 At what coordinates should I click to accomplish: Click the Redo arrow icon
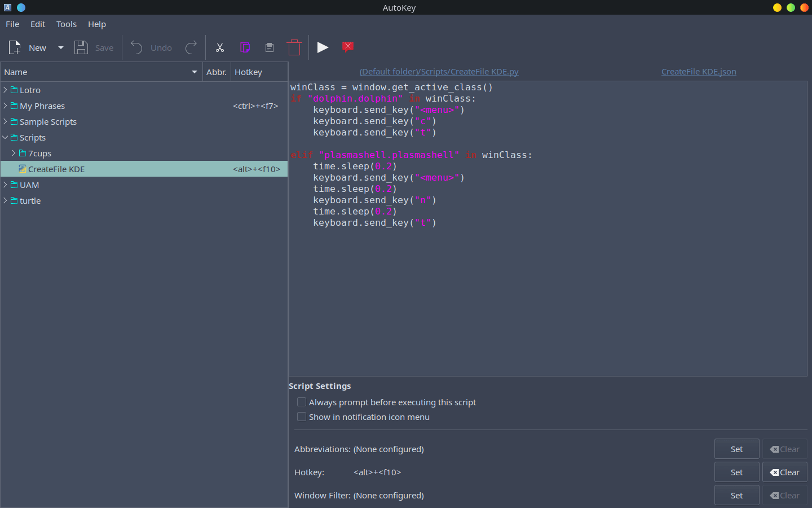pos(191,47)
